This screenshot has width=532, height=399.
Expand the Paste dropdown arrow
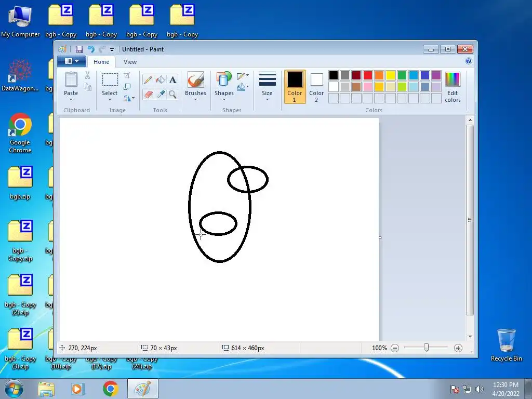pyautogui.click(x=71, y=100)
